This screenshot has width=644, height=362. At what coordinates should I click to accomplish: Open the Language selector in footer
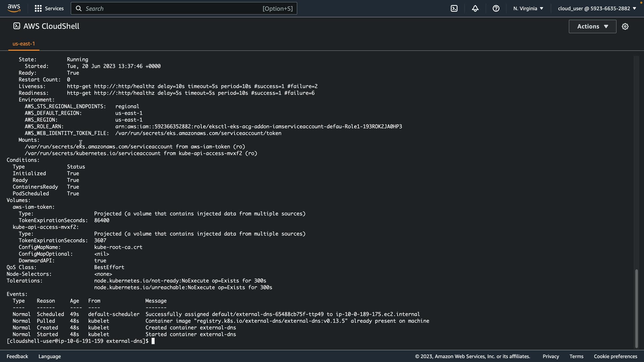(50, 356)
